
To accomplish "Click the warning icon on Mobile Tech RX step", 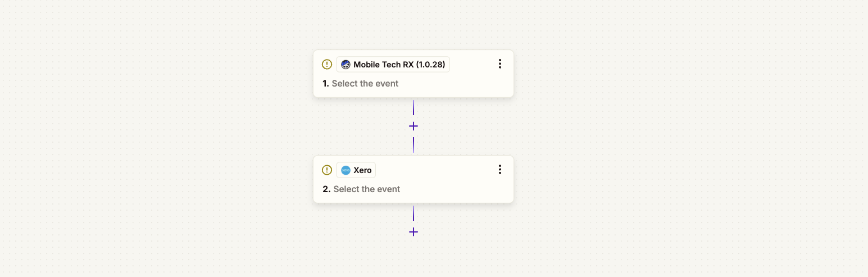I will [x=327, y=65].
